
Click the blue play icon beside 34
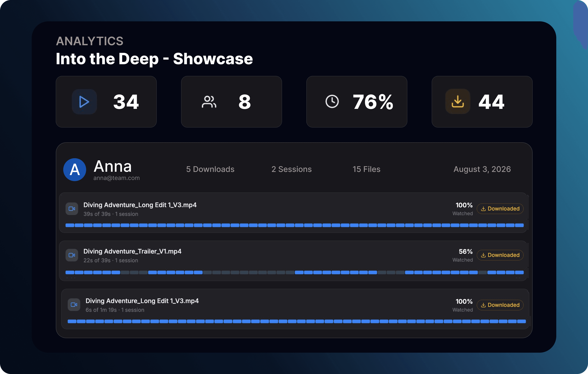click(84, 102)
